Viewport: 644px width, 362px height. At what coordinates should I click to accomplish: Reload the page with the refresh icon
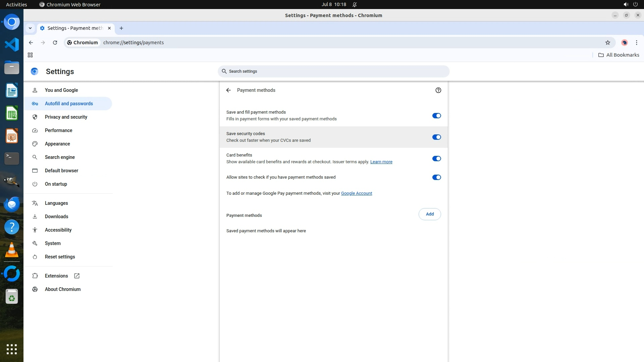tap(55, 43)
